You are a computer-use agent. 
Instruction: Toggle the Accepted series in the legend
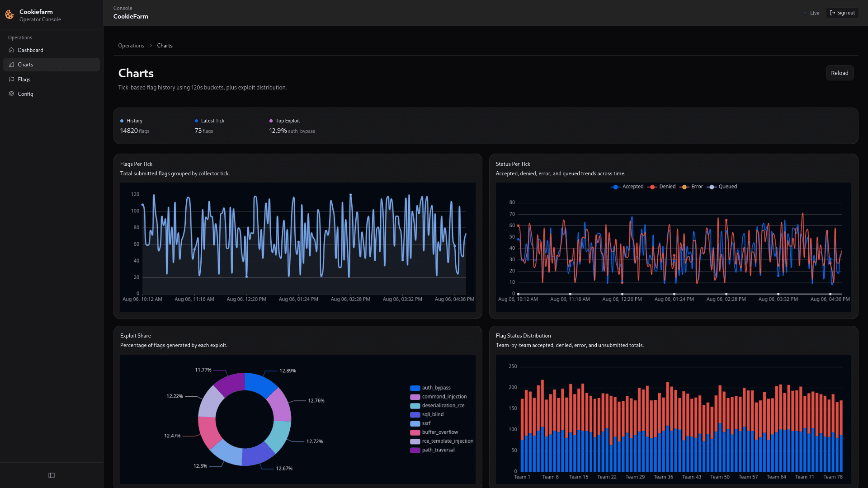627,187
